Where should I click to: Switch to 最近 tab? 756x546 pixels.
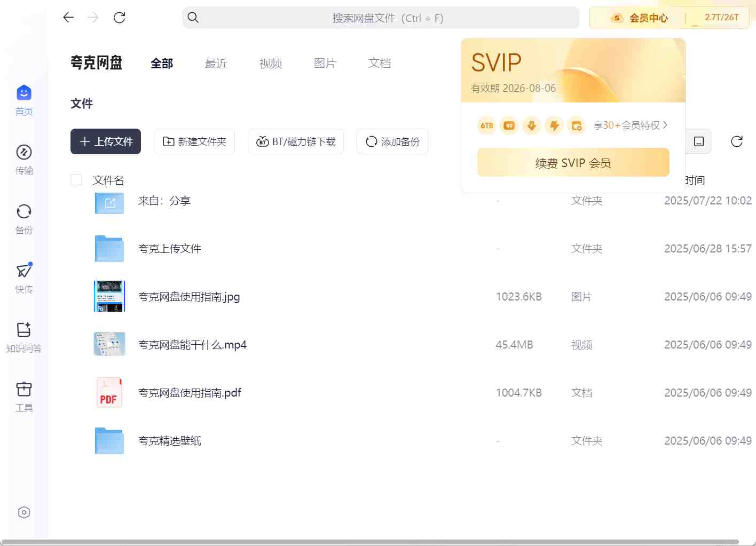(216, 64)
